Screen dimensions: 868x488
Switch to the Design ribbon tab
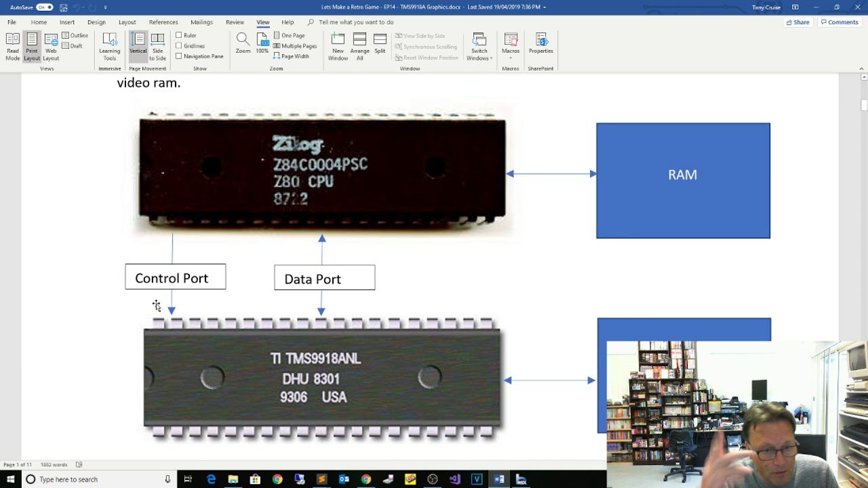coord(96,22)
